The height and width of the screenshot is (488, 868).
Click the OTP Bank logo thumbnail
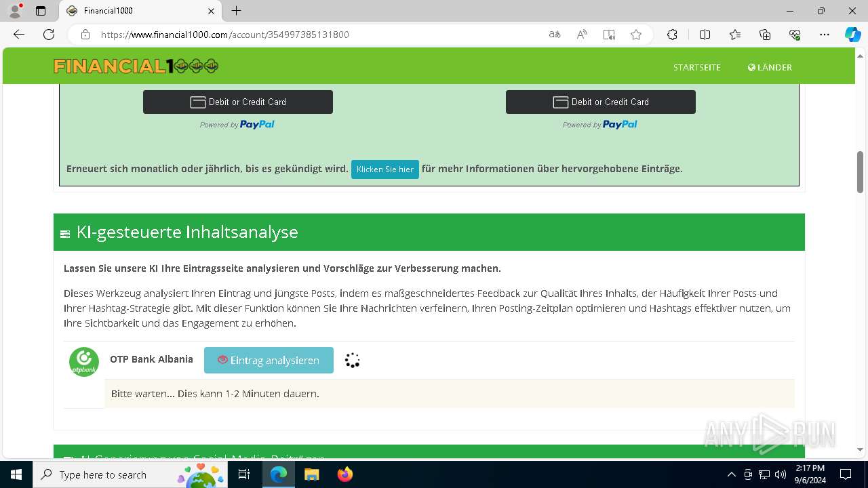84,362
